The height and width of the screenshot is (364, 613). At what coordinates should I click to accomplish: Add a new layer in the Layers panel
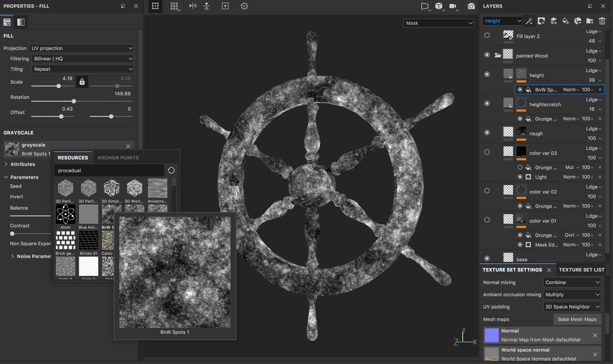[x=553, y=21]
